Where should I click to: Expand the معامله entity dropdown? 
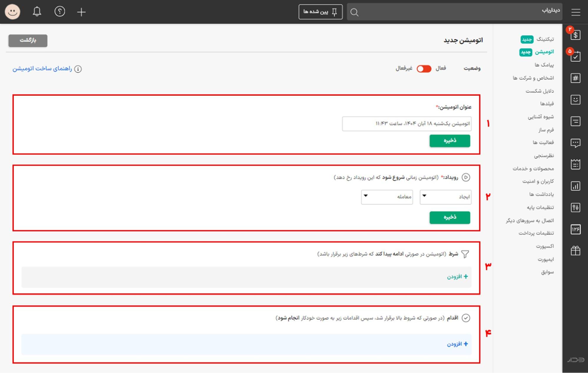click(x=387, y=197)
